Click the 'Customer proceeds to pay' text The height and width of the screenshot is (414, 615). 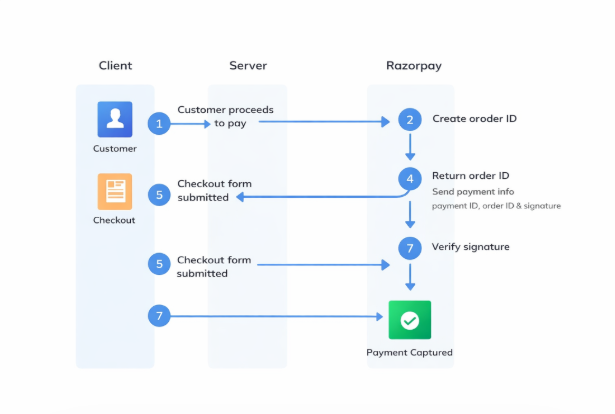click(x=225, y=116)
